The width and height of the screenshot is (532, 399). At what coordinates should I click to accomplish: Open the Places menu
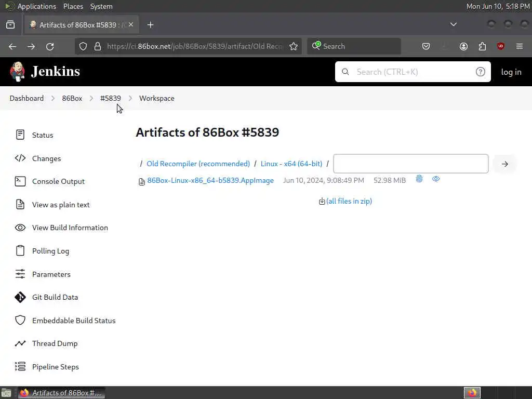[73, 6]
